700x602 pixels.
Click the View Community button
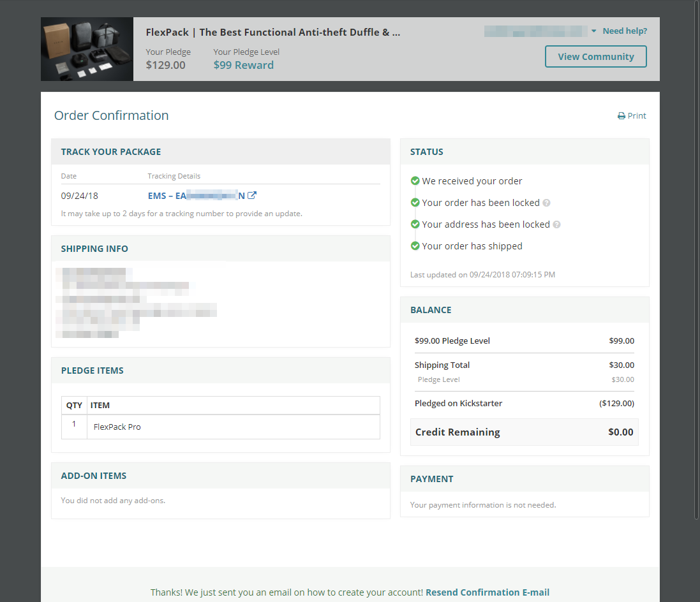(x=595, y=57)
